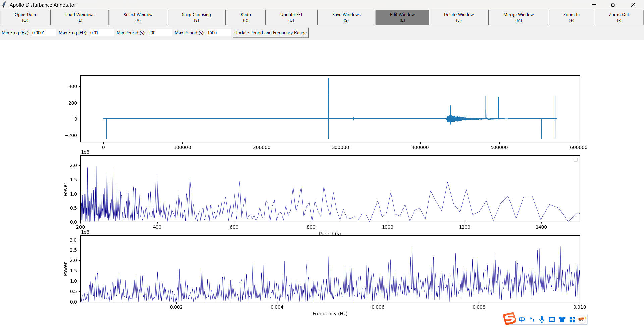This screenshot has width=644, height=334.
Task: Switch to Edit Window mode
Action: [401, 17]
